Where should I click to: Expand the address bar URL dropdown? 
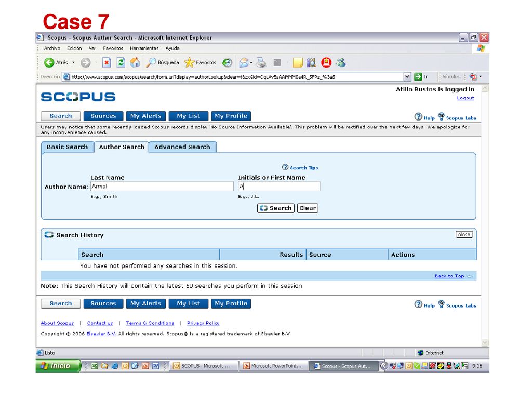407,77
